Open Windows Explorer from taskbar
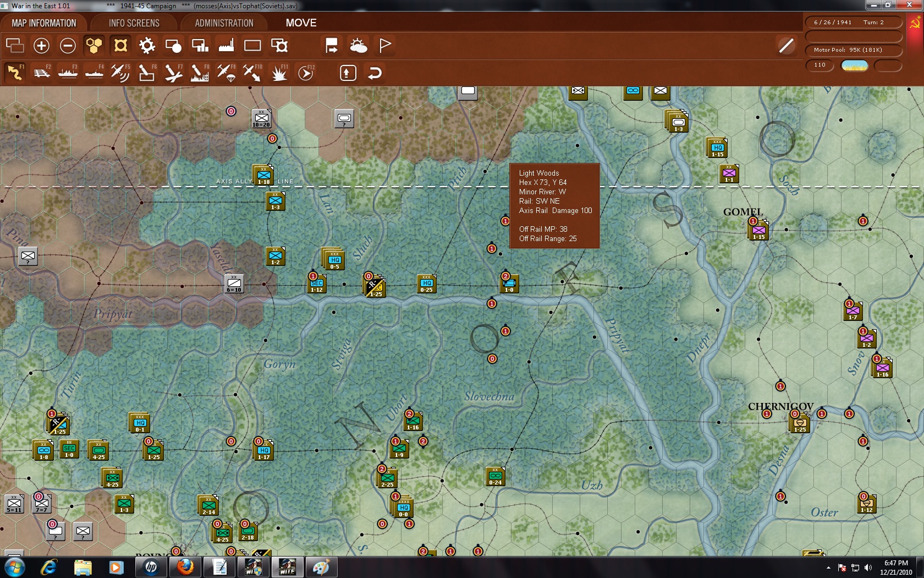 point(83,567)
